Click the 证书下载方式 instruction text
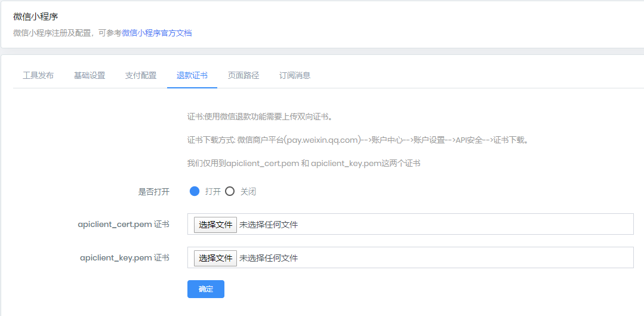Image resolution: width=644 pixels, height=316 pixels. pyautogui.click(x=358, y=140)
